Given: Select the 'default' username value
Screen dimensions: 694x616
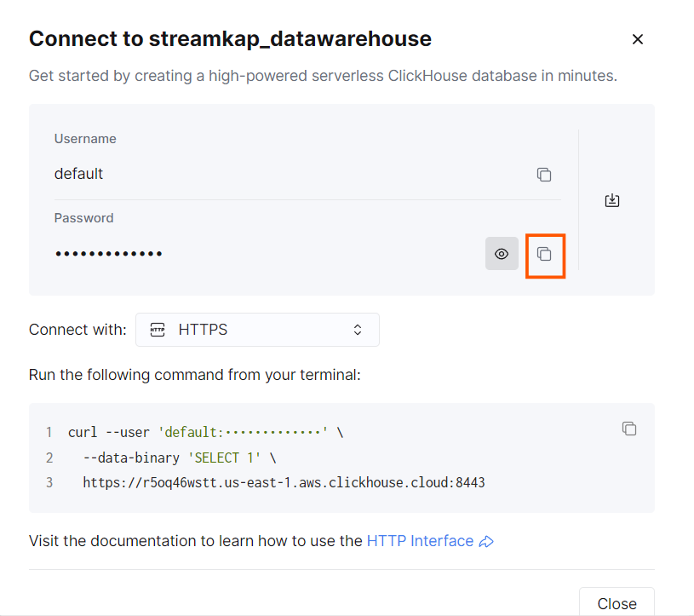Looking at the screenshot, I should (78, 174).
